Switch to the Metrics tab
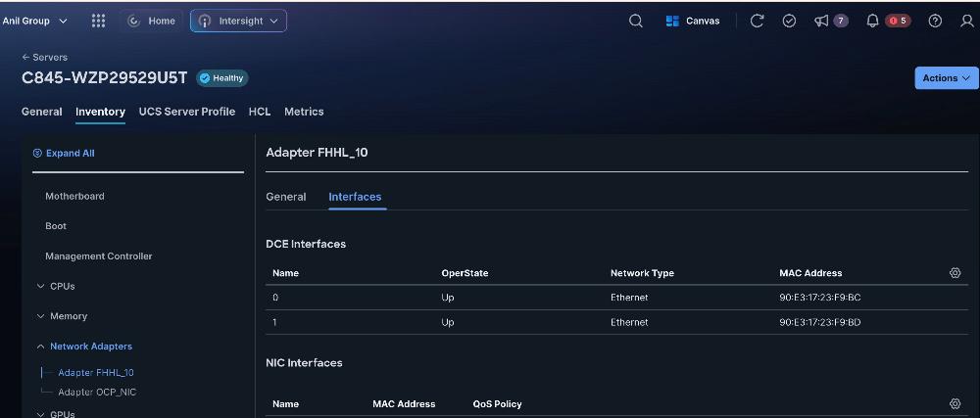 click(304, 112)
